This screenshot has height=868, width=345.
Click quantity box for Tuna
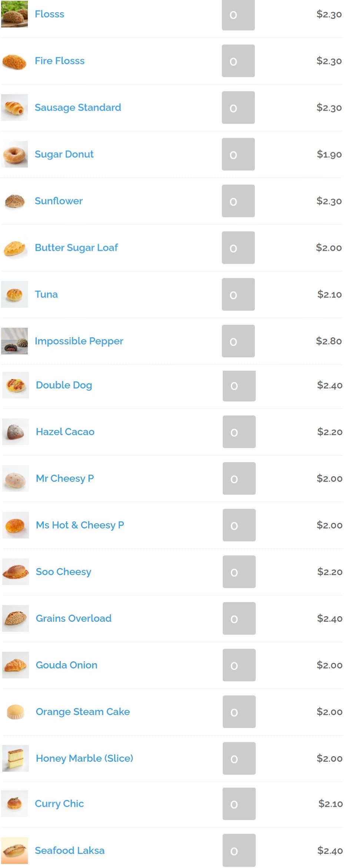point(238,294)
